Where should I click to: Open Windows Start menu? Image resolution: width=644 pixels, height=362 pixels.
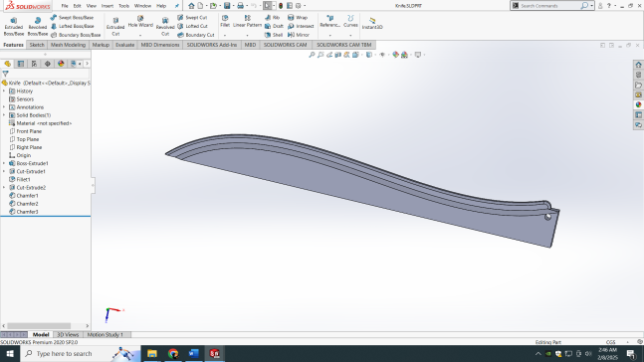10,353
